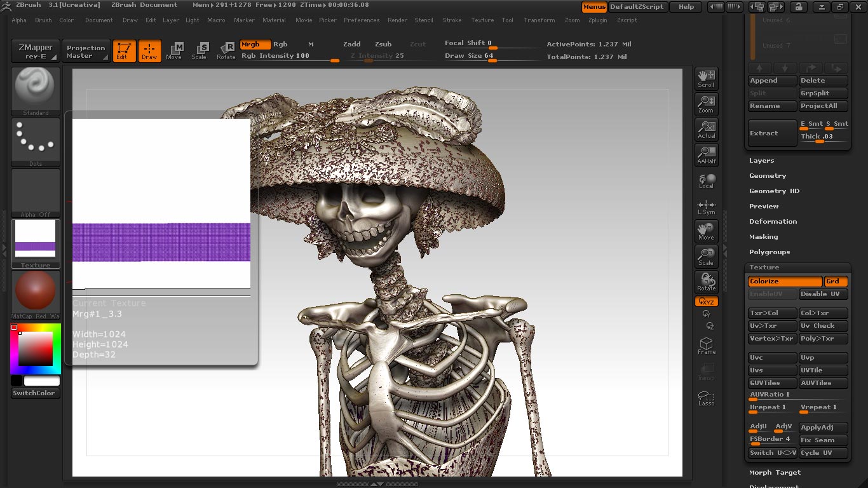Screen dimensions: 868x488
Task: Click the AAHalf icon on the right shelf
Action: coord(706,154)
